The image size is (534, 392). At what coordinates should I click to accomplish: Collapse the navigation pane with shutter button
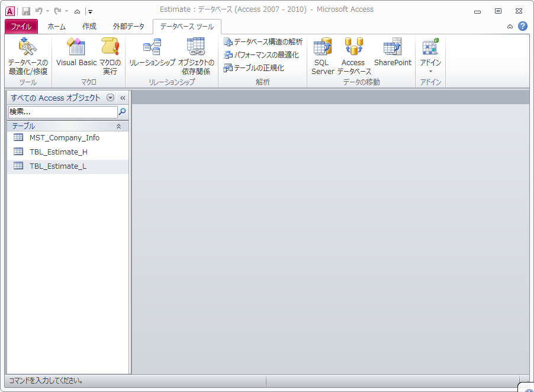pos(123,98)
